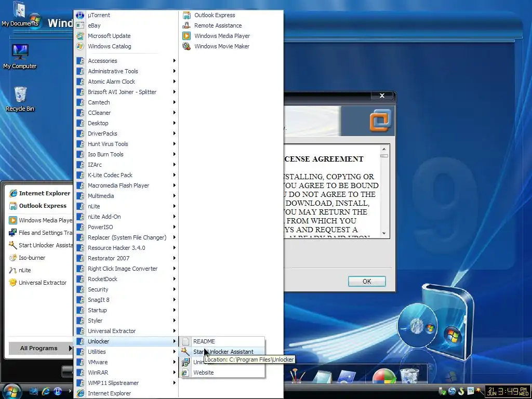Expand the K-Lite Codec Pack folder
Viewport: 532px width, 399px height.
point(126,175)
